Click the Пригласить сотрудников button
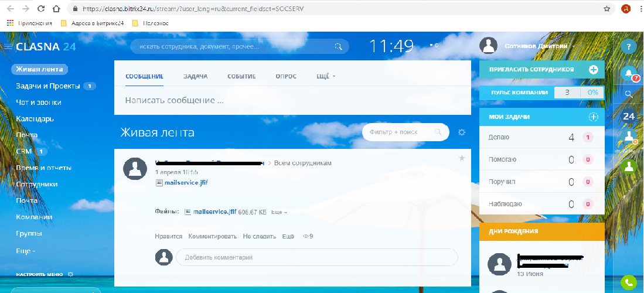 click(541, 70)
